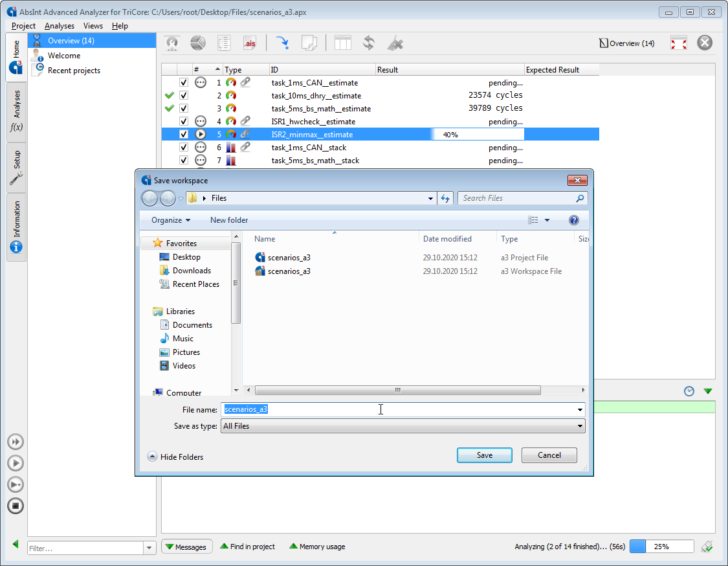Click the red fullscreen arrows icon
This screenshot has width=728, height=566.
click(679, 43)
